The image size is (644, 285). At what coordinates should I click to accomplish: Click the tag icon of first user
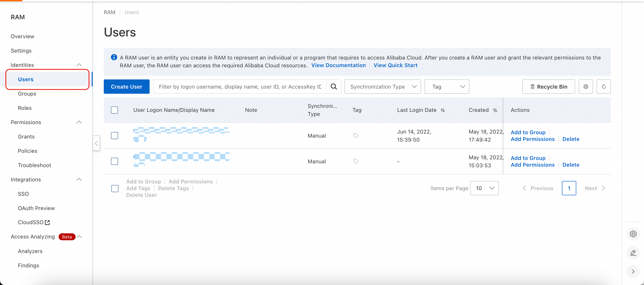(356, 136)
